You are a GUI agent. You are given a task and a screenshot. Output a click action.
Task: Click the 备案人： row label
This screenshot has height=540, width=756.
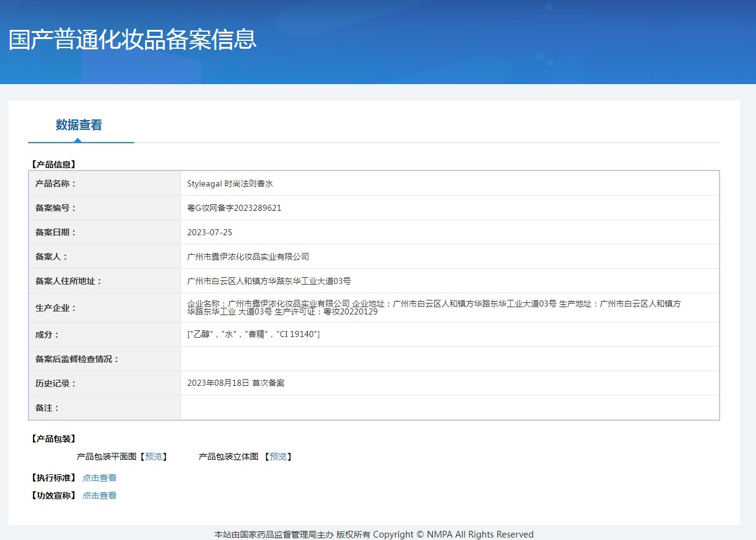(x=52, y=257)
